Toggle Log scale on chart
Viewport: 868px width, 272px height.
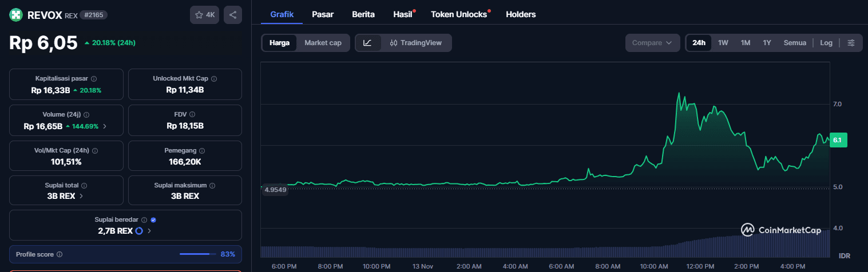(x=826, y=43)
